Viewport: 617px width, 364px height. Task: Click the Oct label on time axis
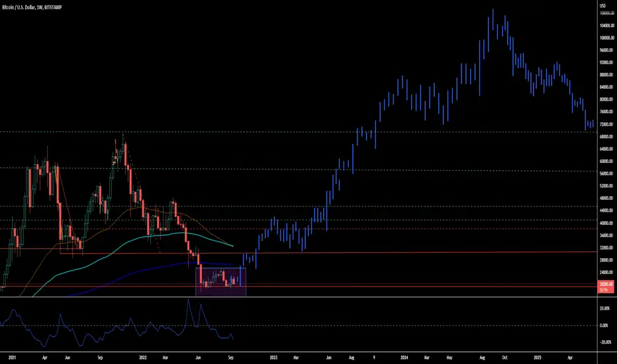505,357
